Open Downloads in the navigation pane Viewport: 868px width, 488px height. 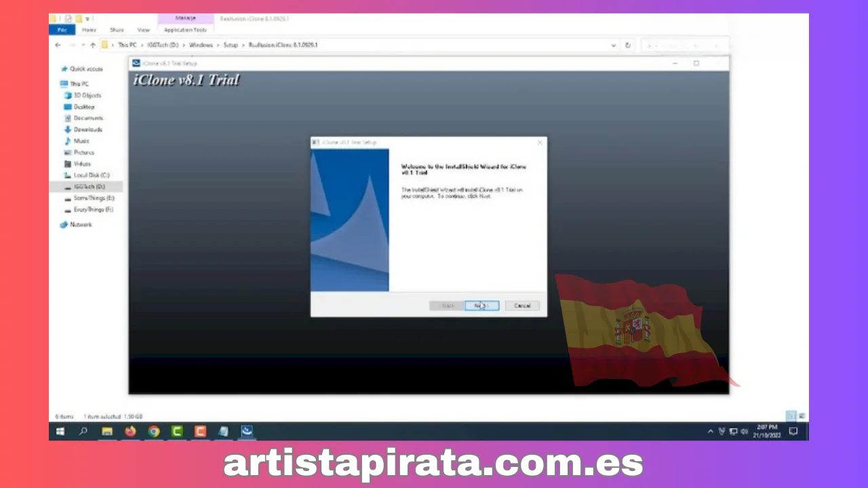point(87,129)
